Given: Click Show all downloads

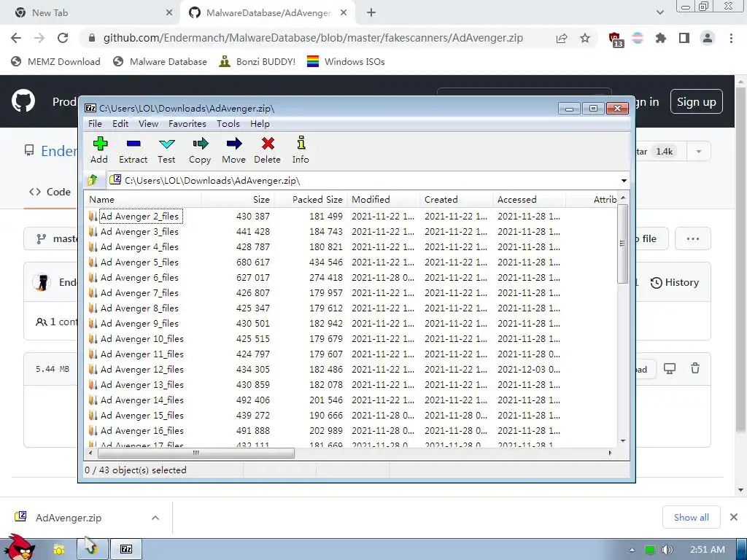Looking at the screenshot, I should [692, 517].
